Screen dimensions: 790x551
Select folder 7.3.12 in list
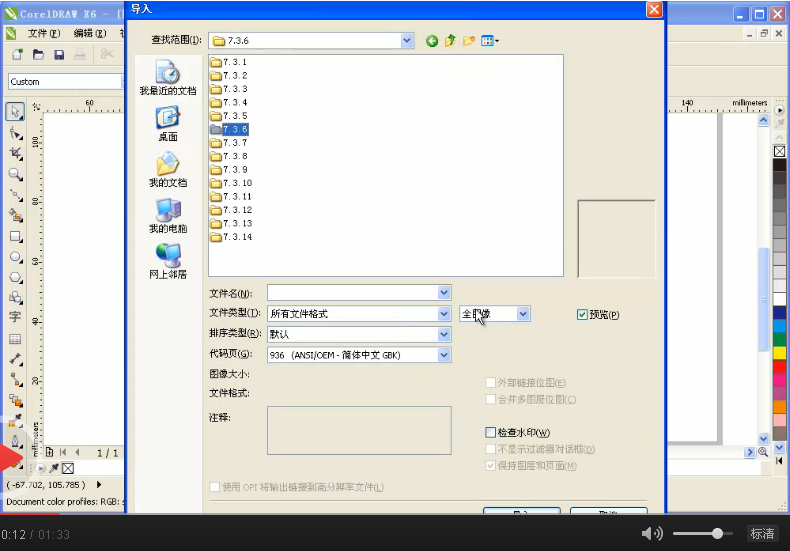pos(231,210)
